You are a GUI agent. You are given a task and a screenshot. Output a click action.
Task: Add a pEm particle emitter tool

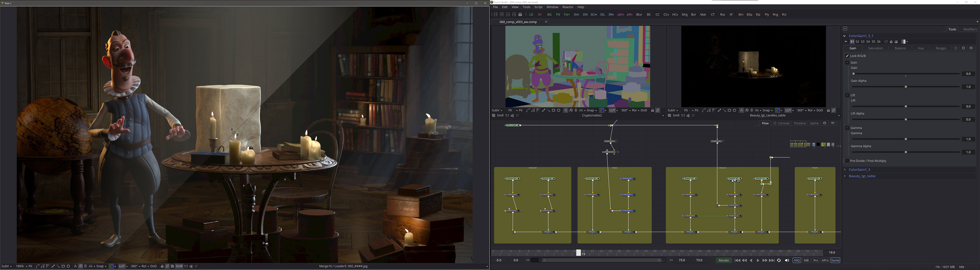(621, 15)
